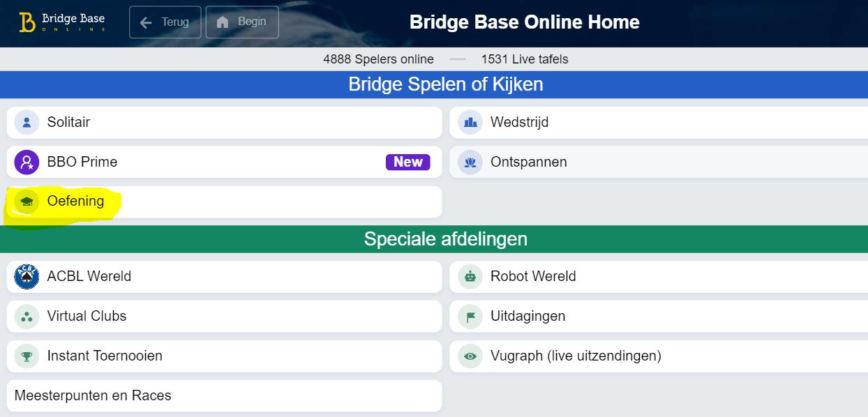The image size is (868, 417).
Task: Click the Bridge Spelen of Kijken header
Action: tap(445, 85)
